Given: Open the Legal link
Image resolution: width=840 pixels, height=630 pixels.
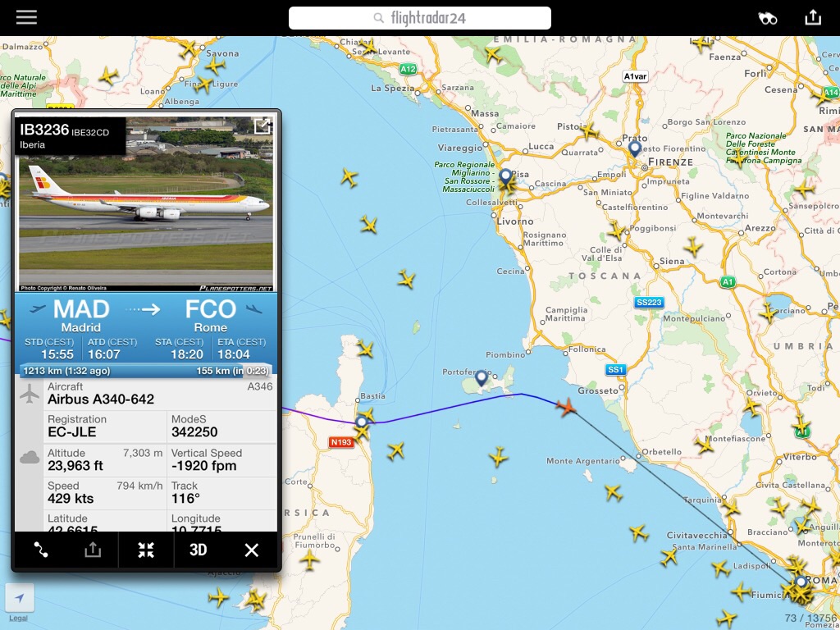Looking at the screenshot, I should (18, 618).
